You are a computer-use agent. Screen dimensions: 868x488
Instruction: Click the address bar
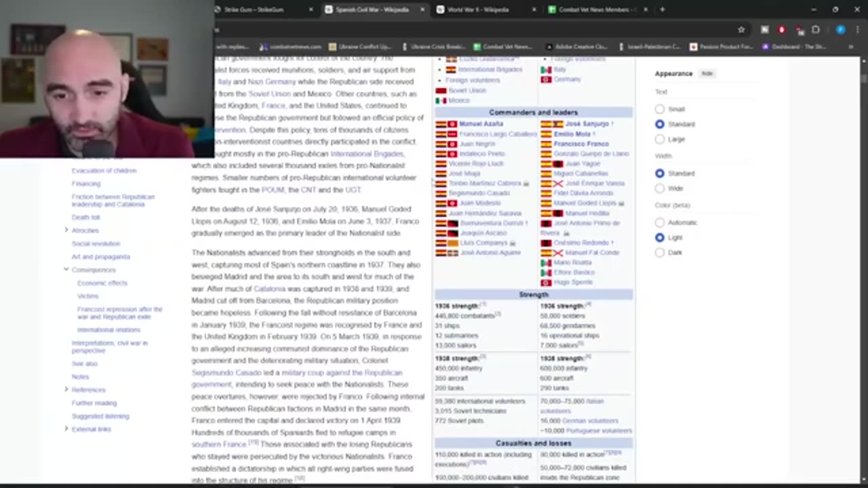click(475, 30)
